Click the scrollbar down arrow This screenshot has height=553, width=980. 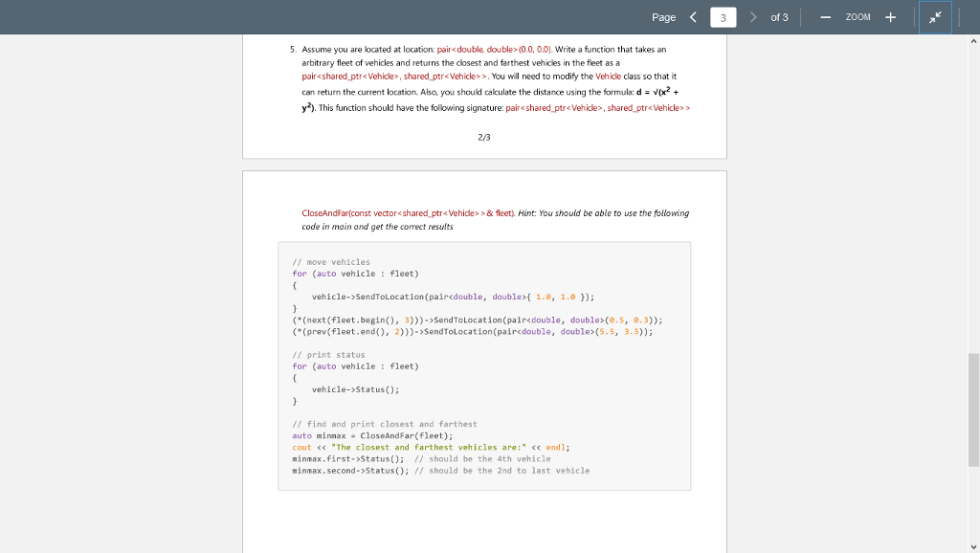pyautogui.click(x=972, y=545)
